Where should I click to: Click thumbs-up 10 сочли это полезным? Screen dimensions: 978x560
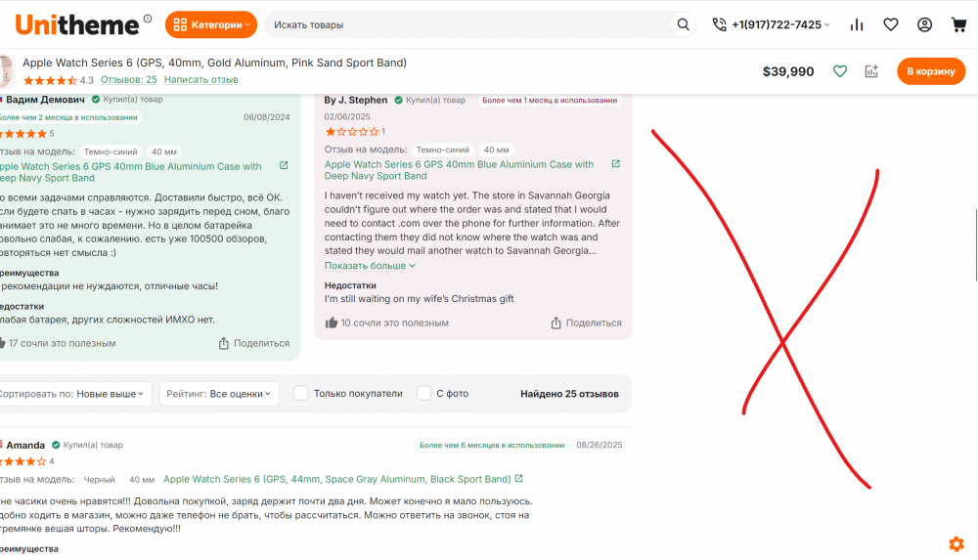386,323
